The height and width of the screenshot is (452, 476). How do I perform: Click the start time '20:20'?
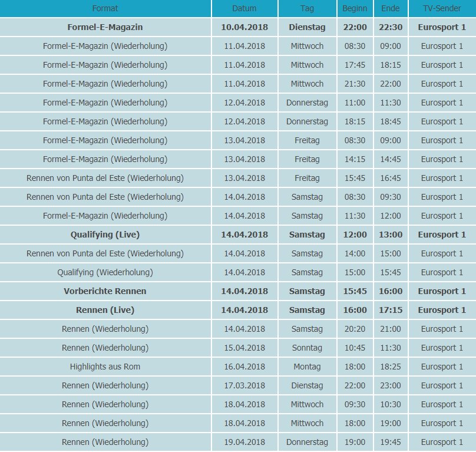(355, 329)
